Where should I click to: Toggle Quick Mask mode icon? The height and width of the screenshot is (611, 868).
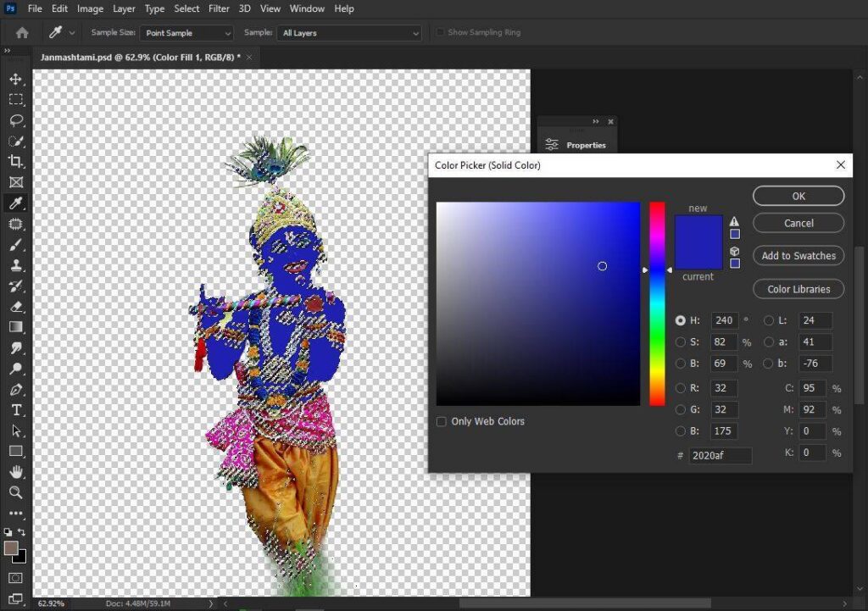(15, 578)
